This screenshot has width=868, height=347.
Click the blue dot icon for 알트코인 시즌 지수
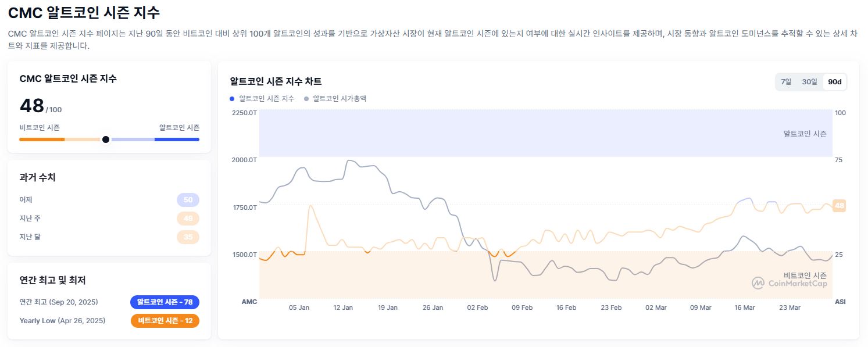[231, 98]
